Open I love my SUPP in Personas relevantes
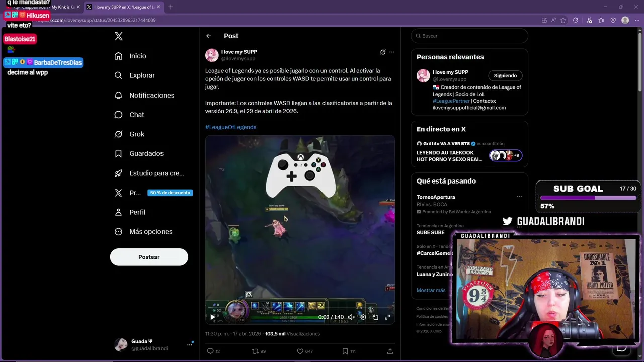 (450, 72)
